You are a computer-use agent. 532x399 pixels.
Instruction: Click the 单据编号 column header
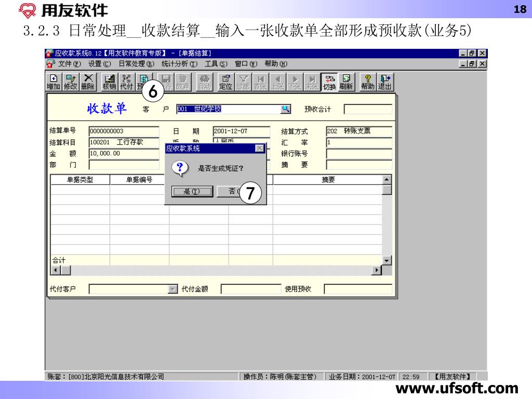[x=139, y=180]
